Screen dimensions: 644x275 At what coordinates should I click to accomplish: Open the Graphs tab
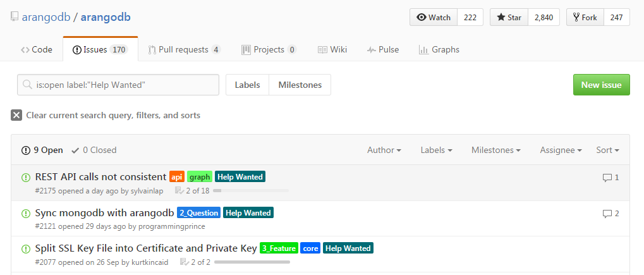[x=439, y=50]
